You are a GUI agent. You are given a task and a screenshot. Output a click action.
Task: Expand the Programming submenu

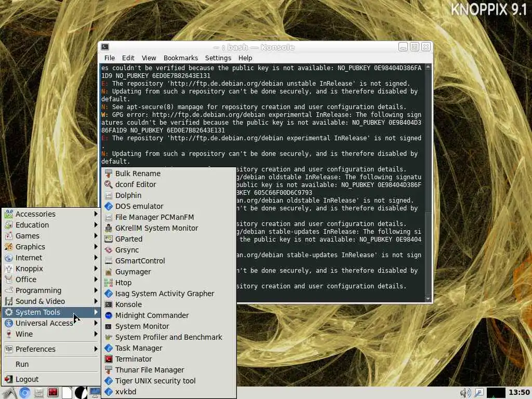pos(51,290)
